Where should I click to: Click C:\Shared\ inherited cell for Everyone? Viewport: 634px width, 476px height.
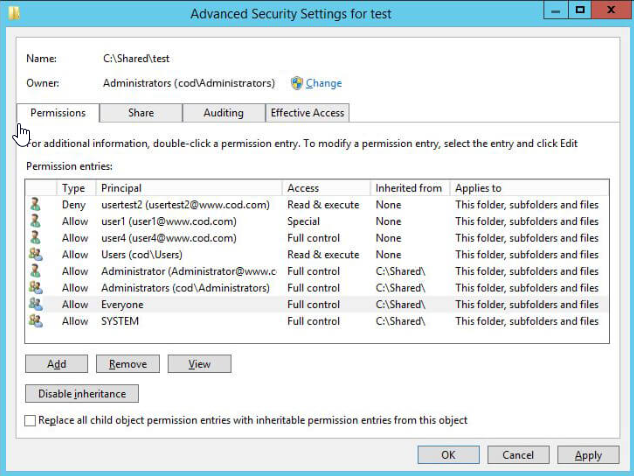tap(400, 304)
